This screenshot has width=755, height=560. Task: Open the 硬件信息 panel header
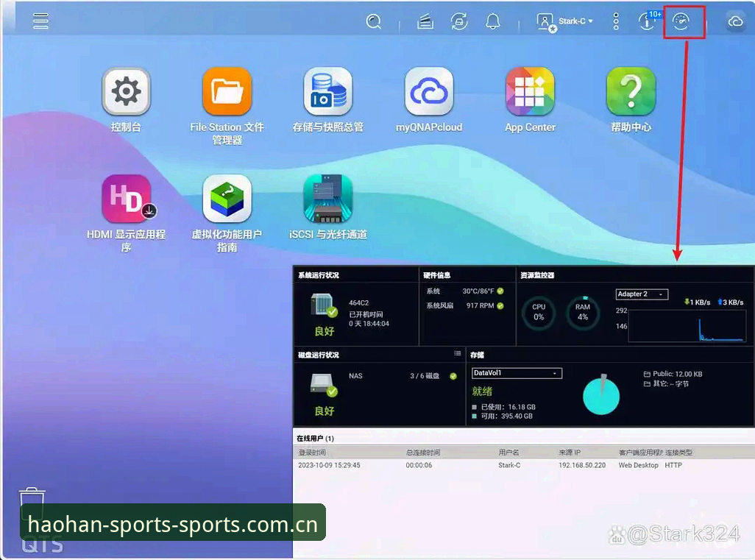point(436,275)
